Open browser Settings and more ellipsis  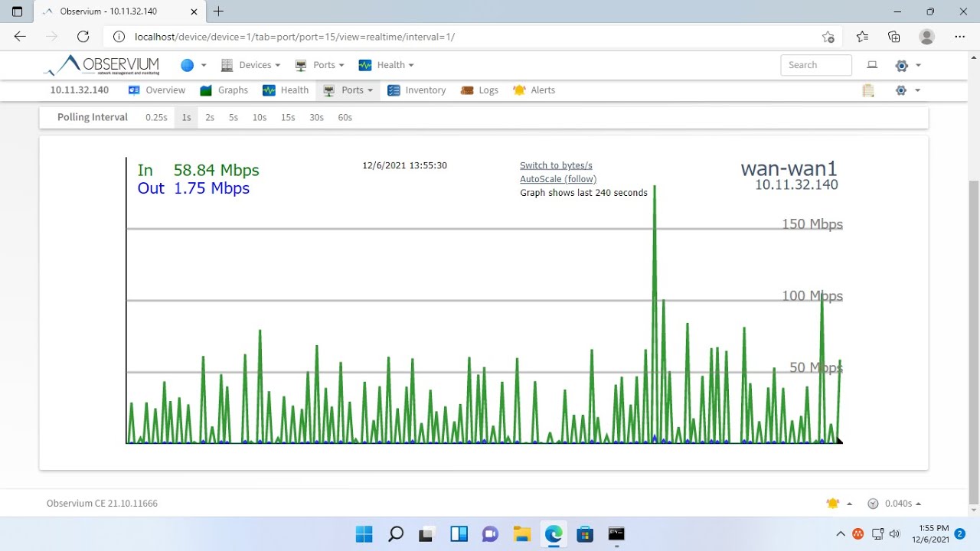point(960,36)
